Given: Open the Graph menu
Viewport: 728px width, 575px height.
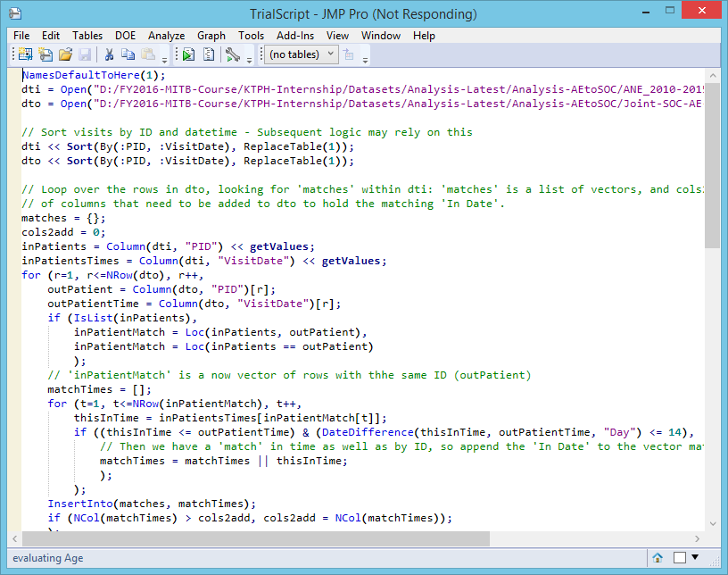Looking at the screenshot, I should click(x=211, y=36).
